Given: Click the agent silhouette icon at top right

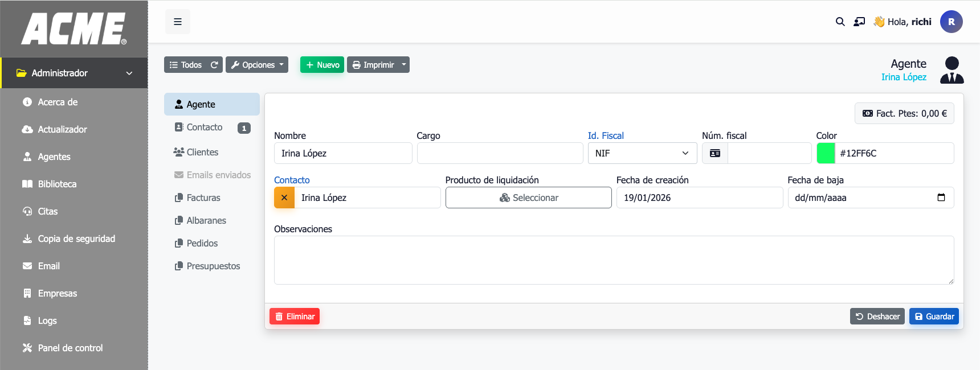Looking at the screenshot, I should pos(952,70).
